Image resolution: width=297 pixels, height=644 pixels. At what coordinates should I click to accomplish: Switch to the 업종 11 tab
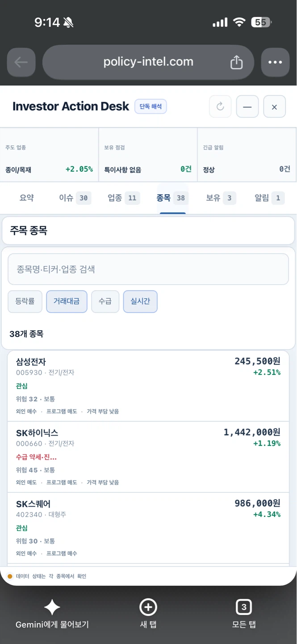tap(124, 198)
